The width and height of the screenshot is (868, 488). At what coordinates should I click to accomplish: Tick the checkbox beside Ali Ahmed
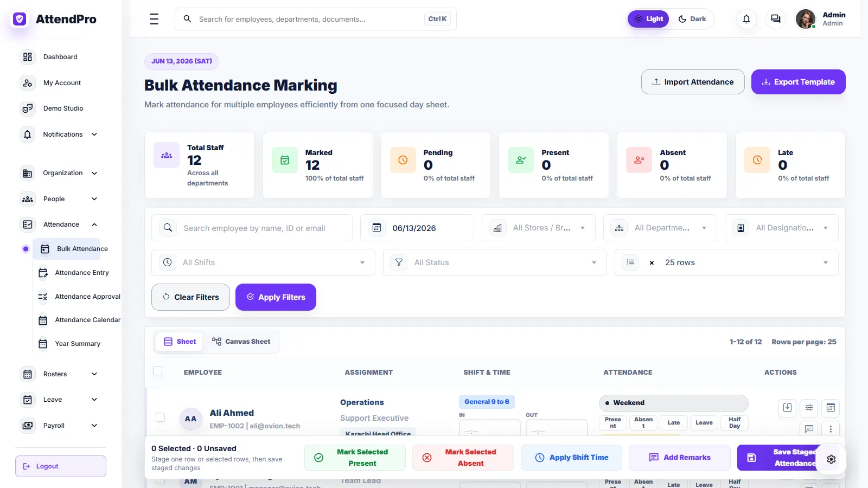pyautogui.click(x=160, y=417)
